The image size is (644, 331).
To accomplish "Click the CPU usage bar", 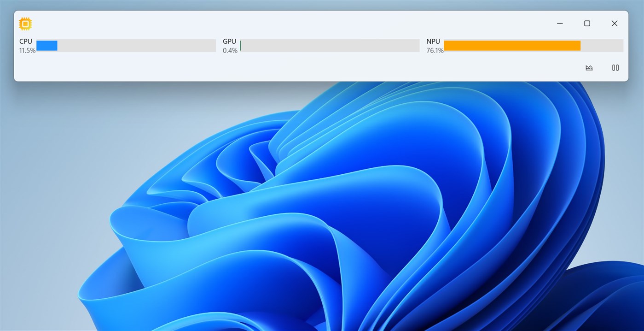I will coord(126,46).
